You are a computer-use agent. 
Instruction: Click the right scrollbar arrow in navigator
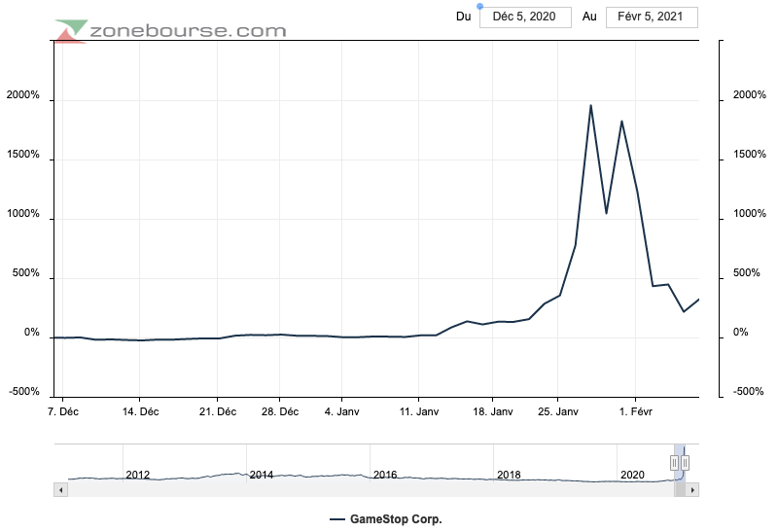click(692, 490)
